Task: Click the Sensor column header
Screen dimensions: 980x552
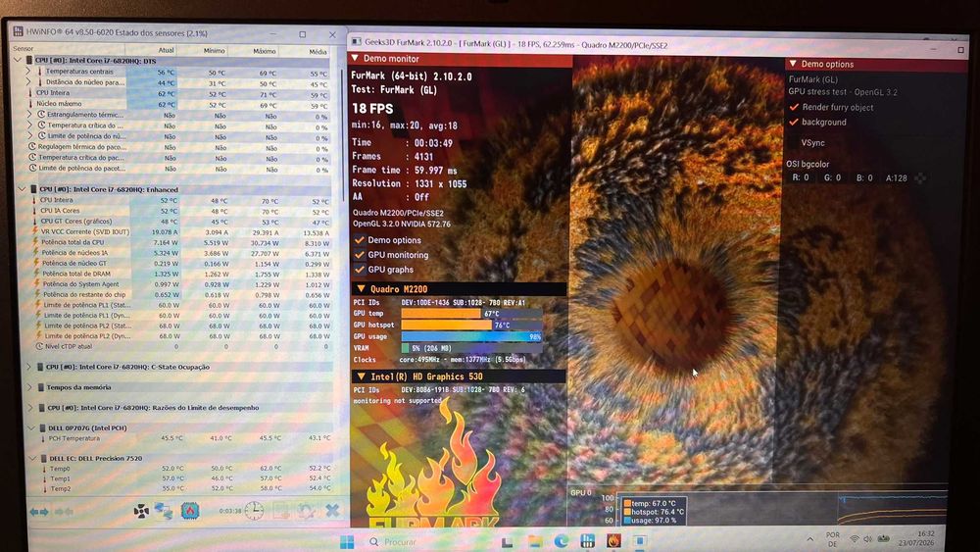Action: point(69,49)
